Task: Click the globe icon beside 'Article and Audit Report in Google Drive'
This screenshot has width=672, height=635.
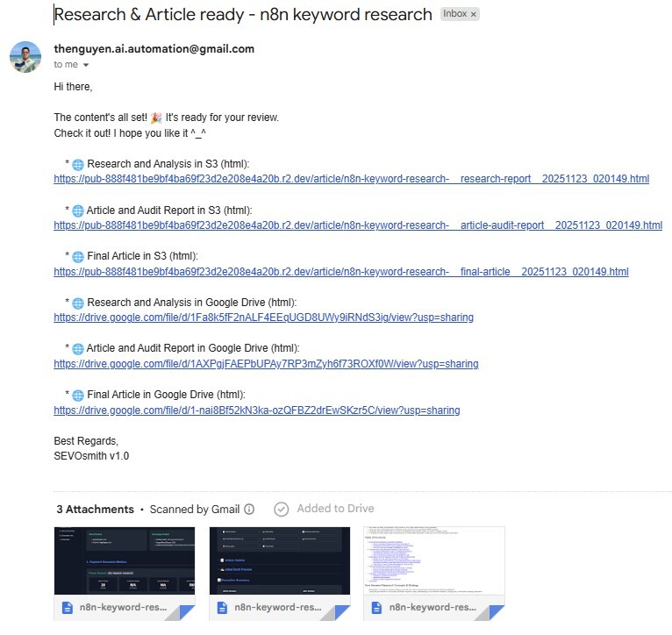Action: click(78, 349)
